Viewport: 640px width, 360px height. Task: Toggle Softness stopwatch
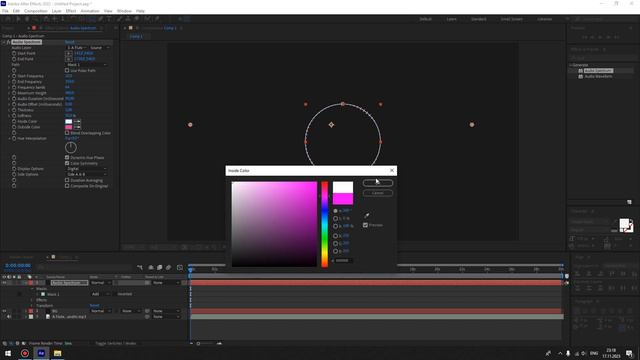point(14,116)
